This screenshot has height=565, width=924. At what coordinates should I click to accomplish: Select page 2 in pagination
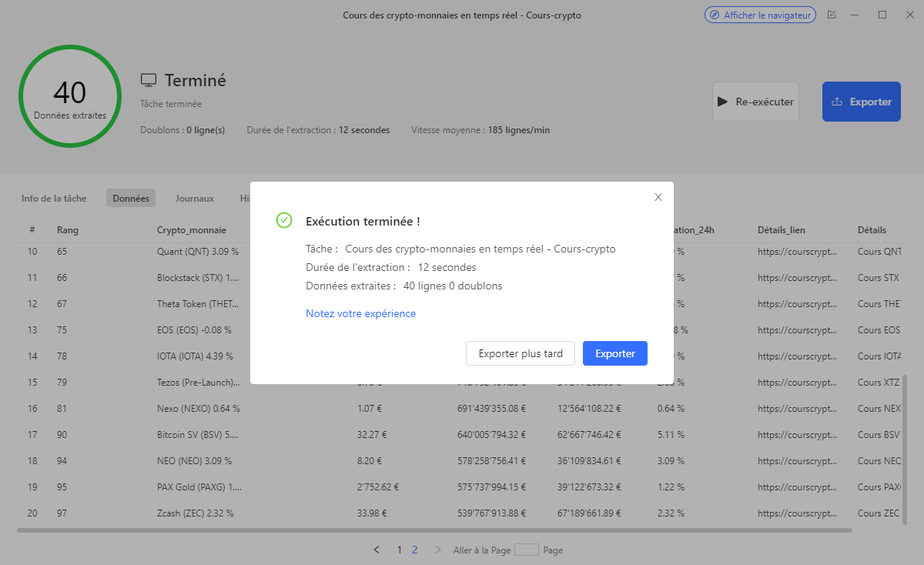tap(415, 550)
